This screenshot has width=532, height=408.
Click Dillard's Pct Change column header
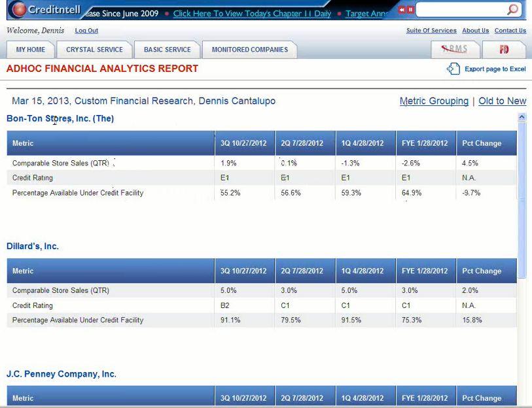click(x=487, y=271)
